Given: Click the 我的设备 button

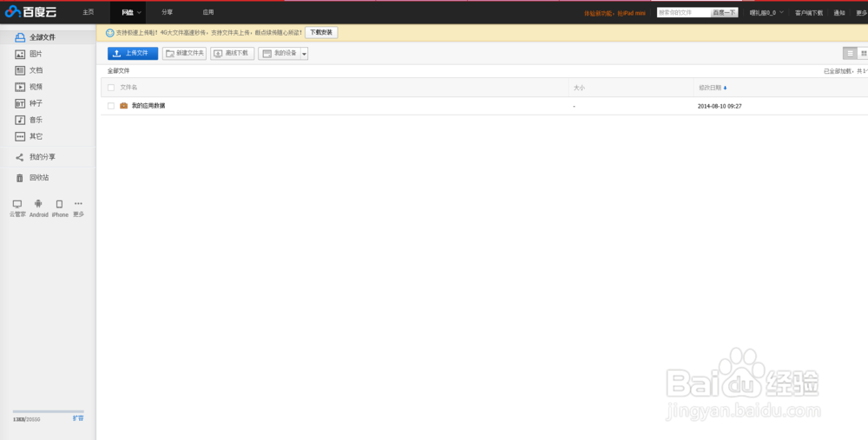Looking at the screenshot, I should [x=279, y=53].
